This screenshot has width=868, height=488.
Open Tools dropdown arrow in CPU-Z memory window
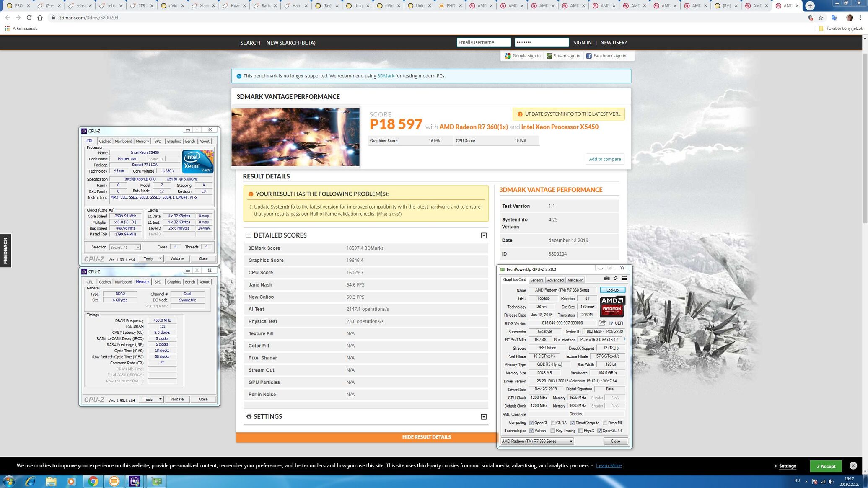point(161,399)
